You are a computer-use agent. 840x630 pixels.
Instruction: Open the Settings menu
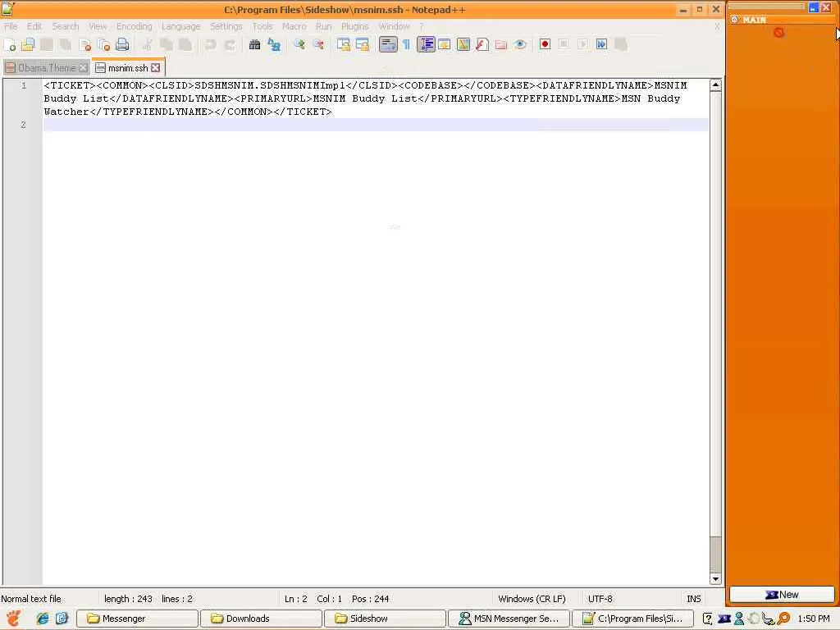click(226, 26)
